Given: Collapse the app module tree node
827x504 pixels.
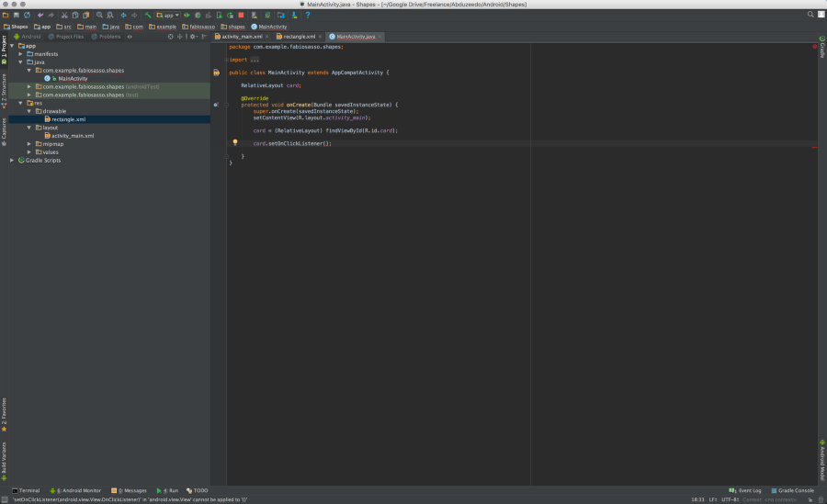Looking at the screenshot, I should tap(12, 46).
